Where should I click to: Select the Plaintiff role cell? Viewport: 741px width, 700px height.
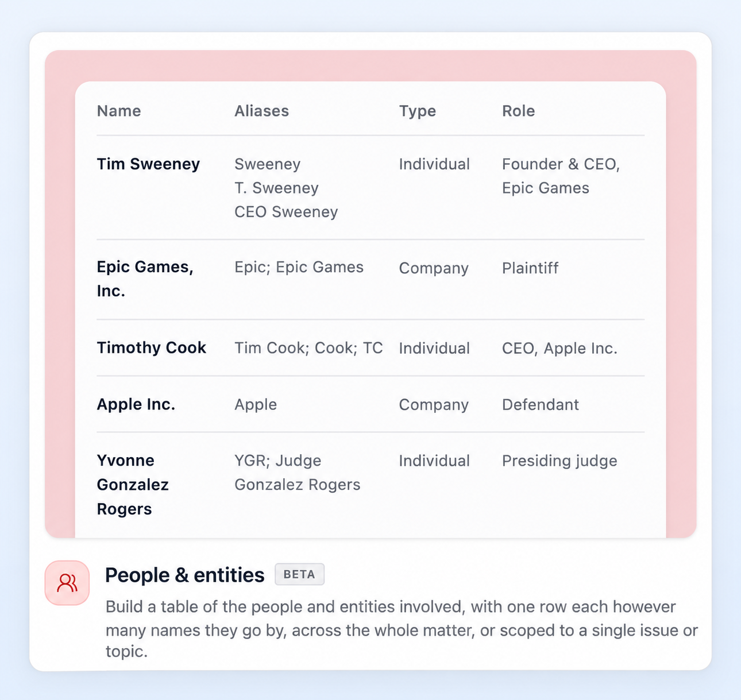coord(530,268)
